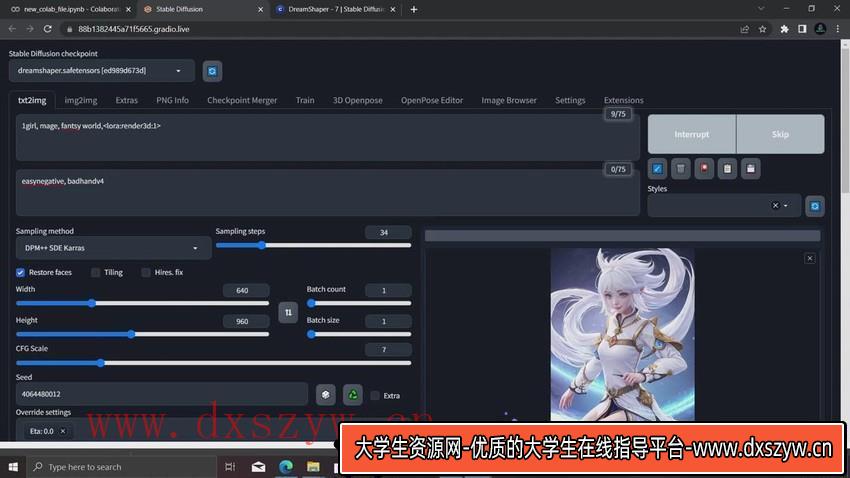Click the blue arrow read-prompt icon

point(657,169)
